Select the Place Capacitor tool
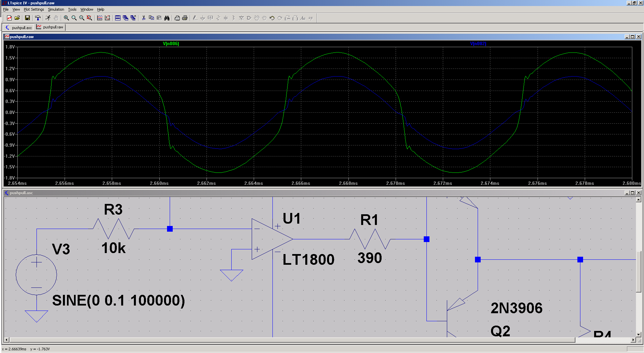 (226, 18)
